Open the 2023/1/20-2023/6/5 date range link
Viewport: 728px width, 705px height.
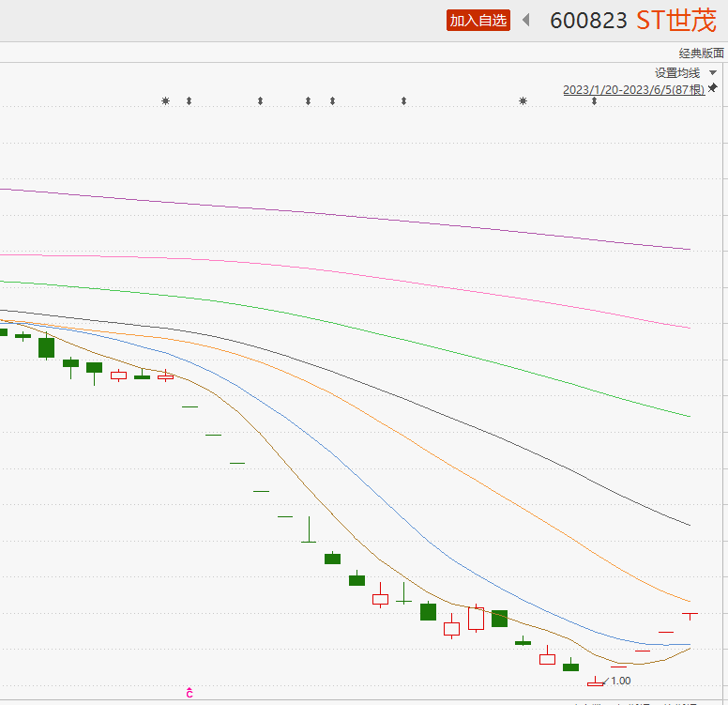point(633,90)
